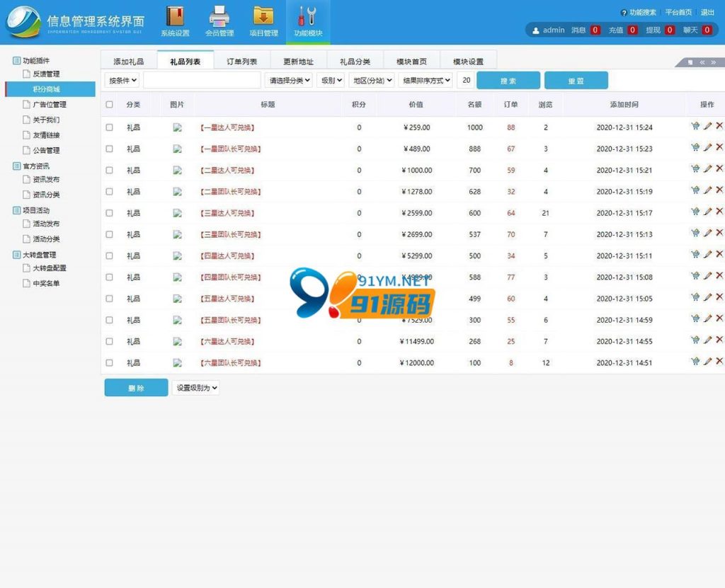
Task: Switch to the 模块设置 tab
Action: tap(468, 62)
